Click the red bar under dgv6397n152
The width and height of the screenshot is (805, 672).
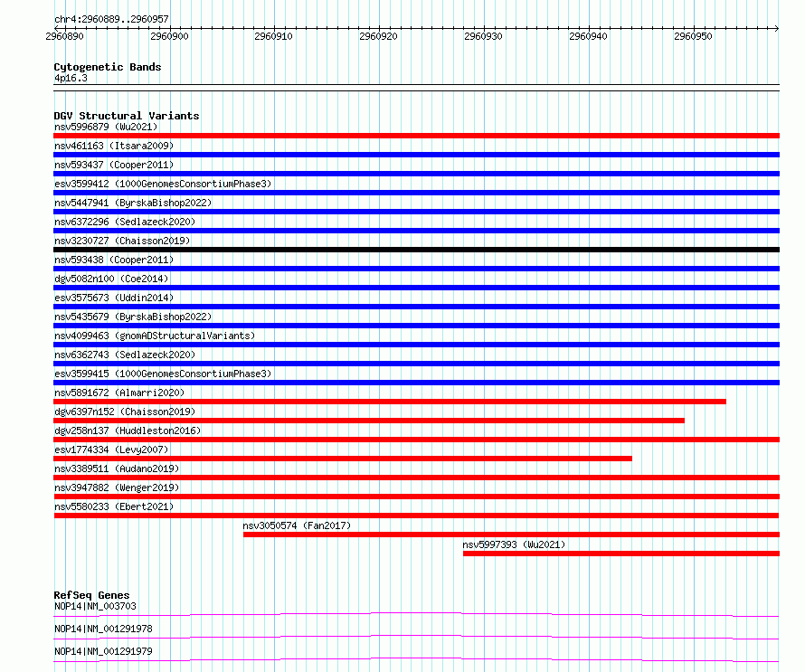[369, 421]
